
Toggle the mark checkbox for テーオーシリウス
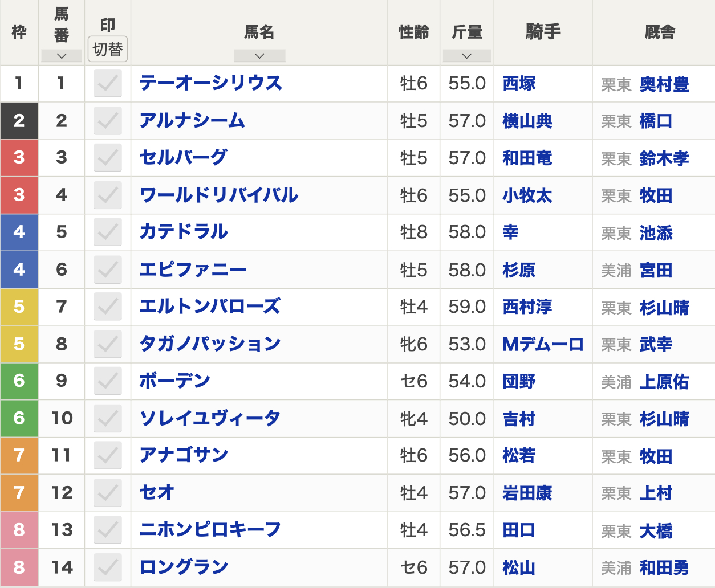[x=108, y=84]
